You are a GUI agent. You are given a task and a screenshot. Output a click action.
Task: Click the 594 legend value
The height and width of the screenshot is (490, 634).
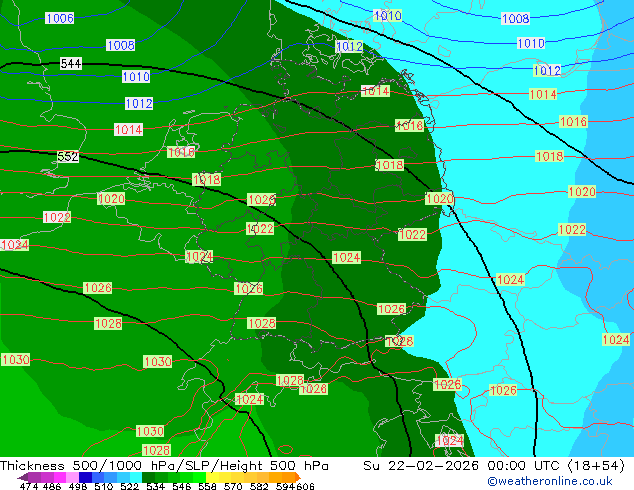285,486
